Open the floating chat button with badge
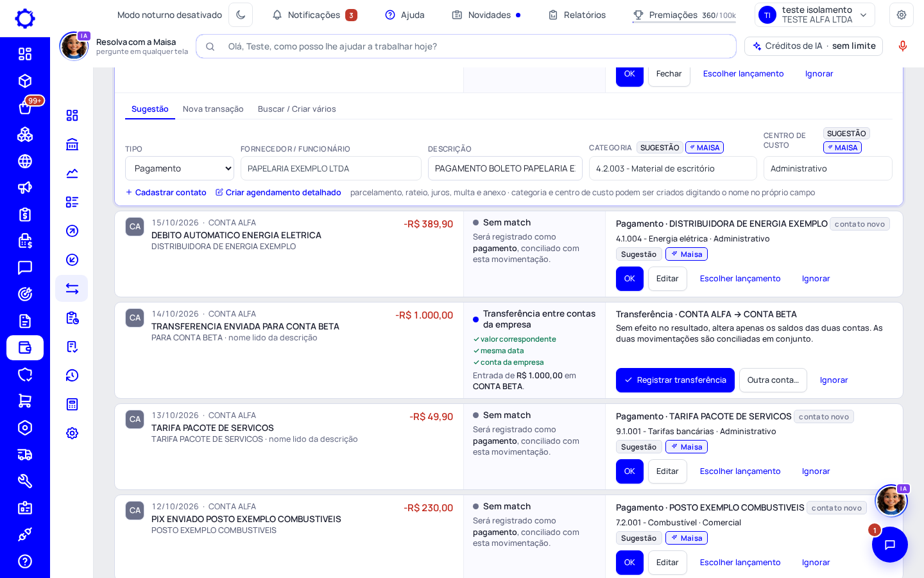 pos(890,545)
